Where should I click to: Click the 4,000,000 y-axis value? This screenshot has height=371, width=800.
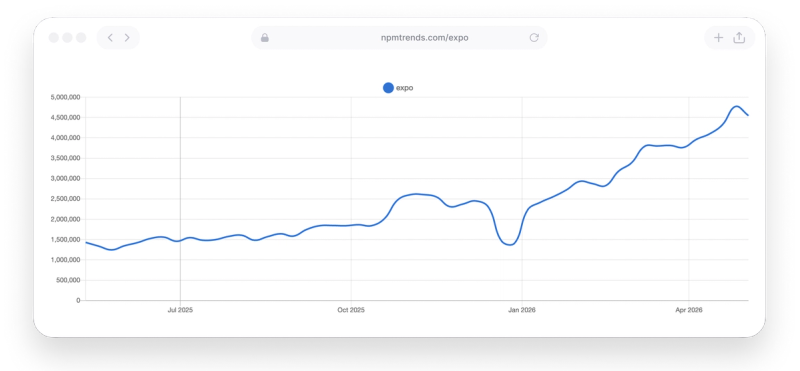point(65,138)
